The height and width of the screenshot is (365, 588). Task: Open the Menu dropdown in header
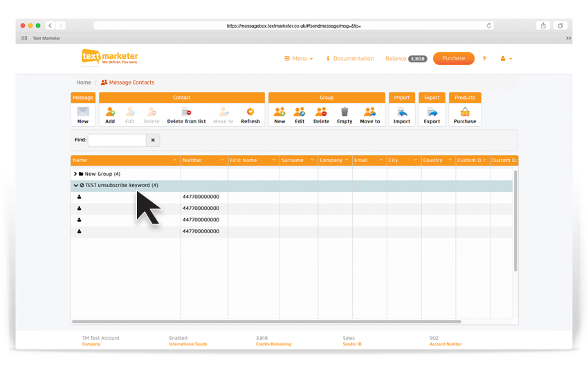pyautogui.click(x=299, y=59)
